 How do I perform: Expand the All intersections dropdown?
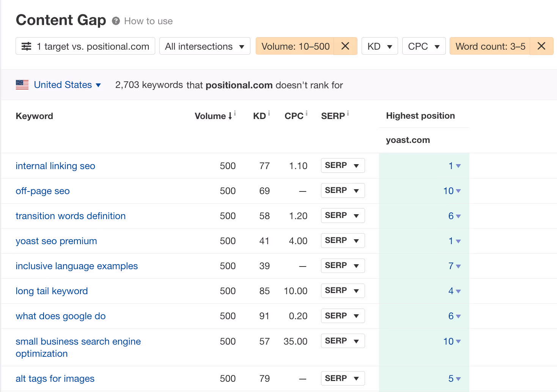[205, 46]
